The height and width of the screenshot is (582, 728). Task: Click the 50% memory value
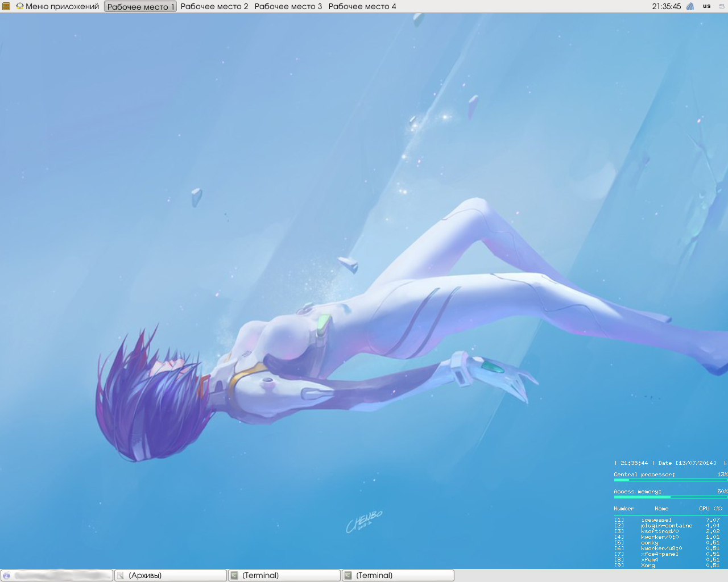pyautogui.click(x=722, y=492)
